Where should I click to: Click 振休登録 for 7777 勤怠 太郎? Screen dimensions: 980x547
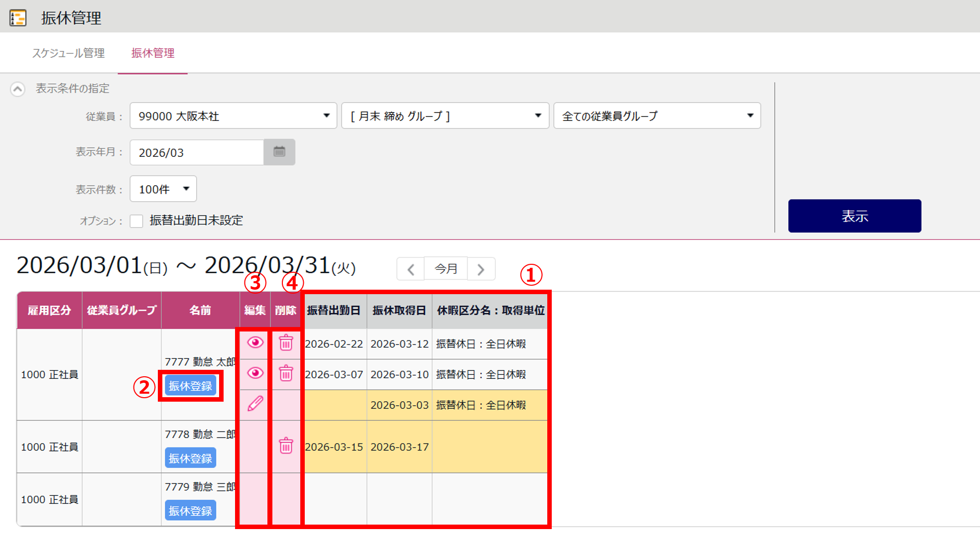coord(190,386)
